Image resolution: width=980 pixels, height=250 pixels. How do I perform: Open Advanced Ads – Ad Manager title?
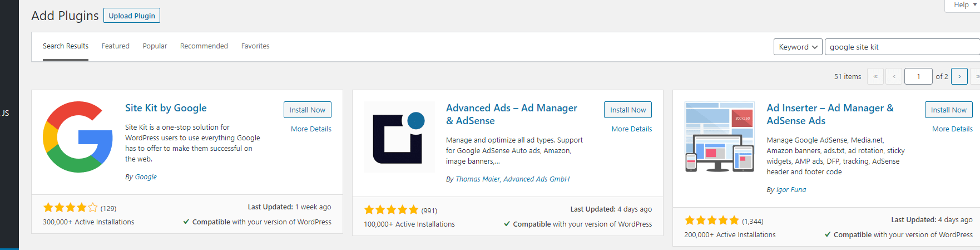point(512,114)
